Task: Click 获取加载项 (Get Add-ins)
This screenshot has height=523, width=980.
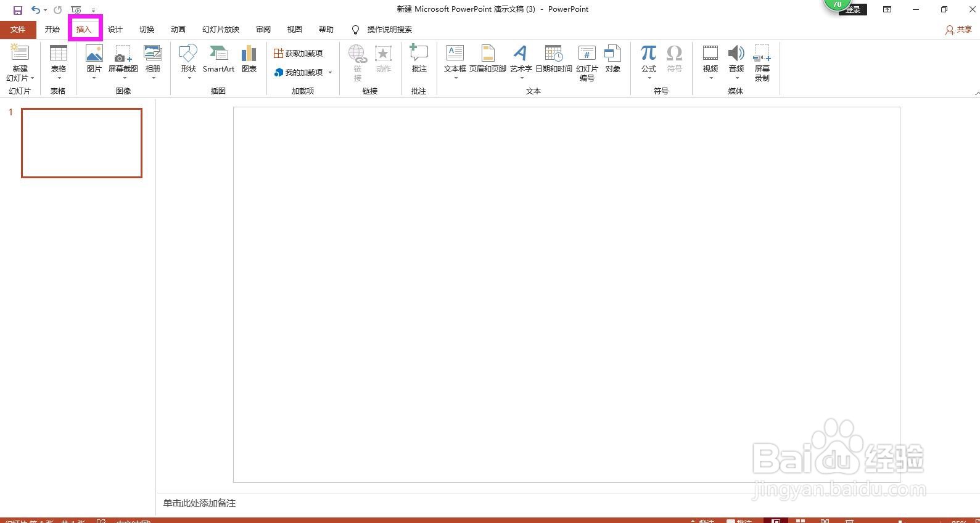Action: [299, 54]
